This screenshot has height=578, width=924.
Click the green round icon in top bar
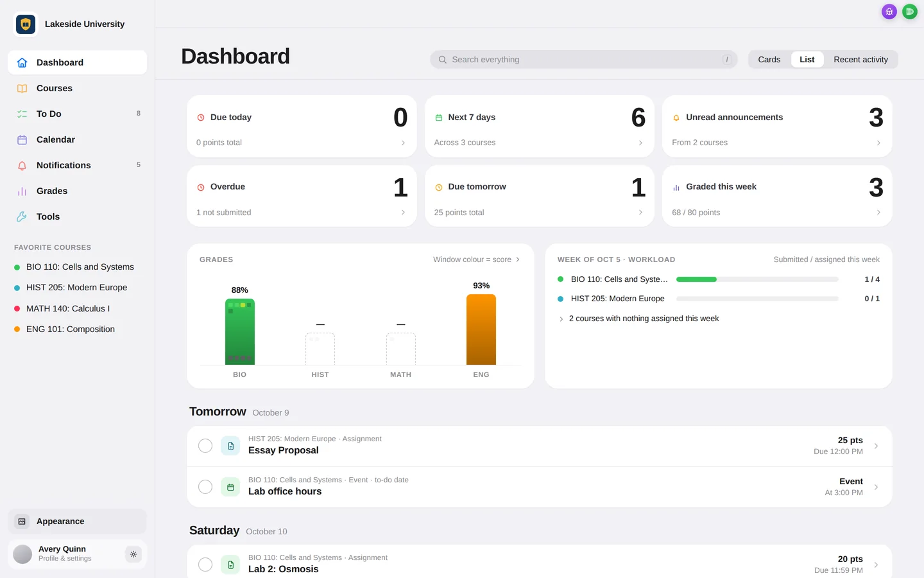(910, 12)
